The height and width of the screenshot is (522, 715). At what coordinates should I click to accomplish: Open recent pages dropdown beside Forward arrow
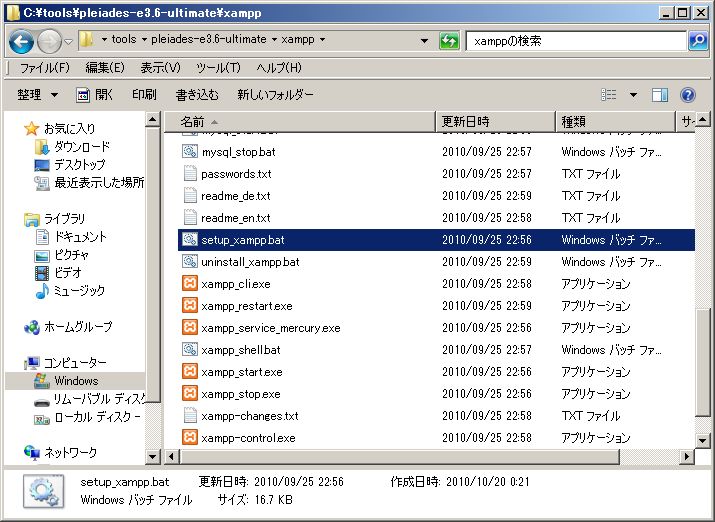tap(68, 41)
